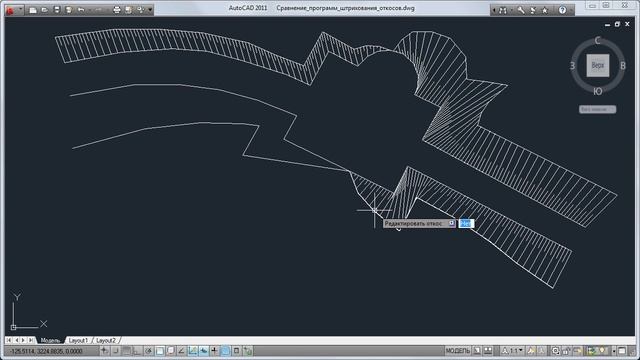The height and width of the screenshot is (360, 640).
Task: Click the Save As icon
Action: coord(69,10)
